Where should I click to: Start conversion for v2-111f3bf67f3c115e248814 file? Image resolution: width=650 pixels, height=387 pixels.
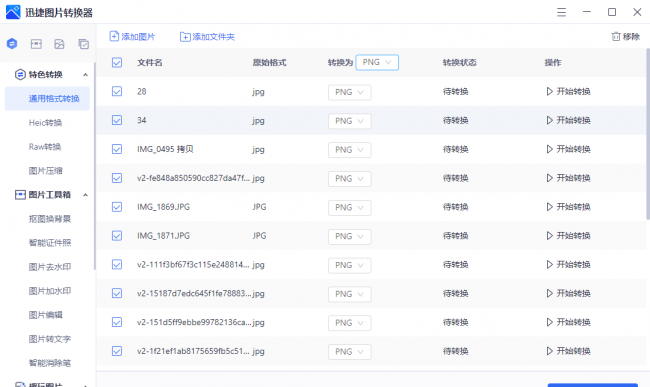(x=568, y=264)
